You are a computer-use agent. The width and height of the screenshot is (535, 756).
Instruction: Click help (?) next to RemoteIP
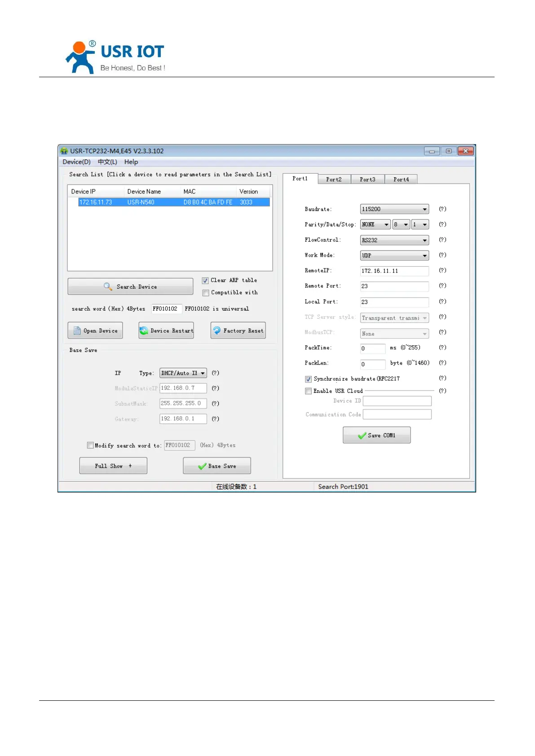point(442,270)
